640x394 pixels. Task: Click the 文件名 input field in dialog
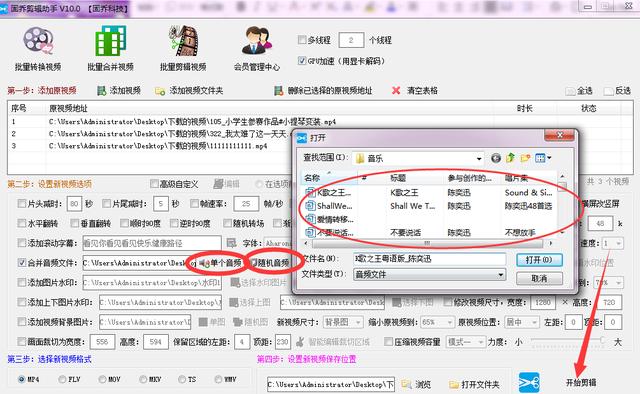coord(429,259)
